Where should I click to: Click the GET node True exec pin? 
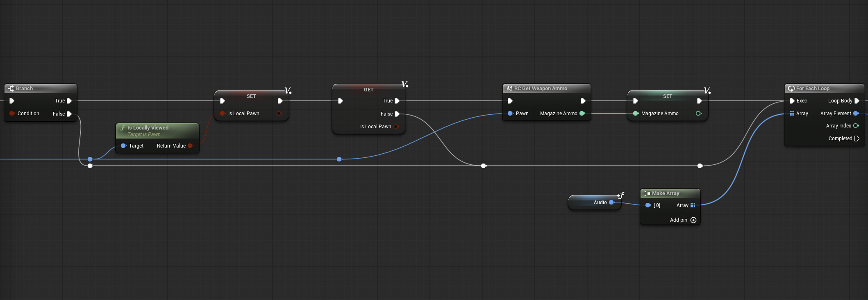point(397,101)
